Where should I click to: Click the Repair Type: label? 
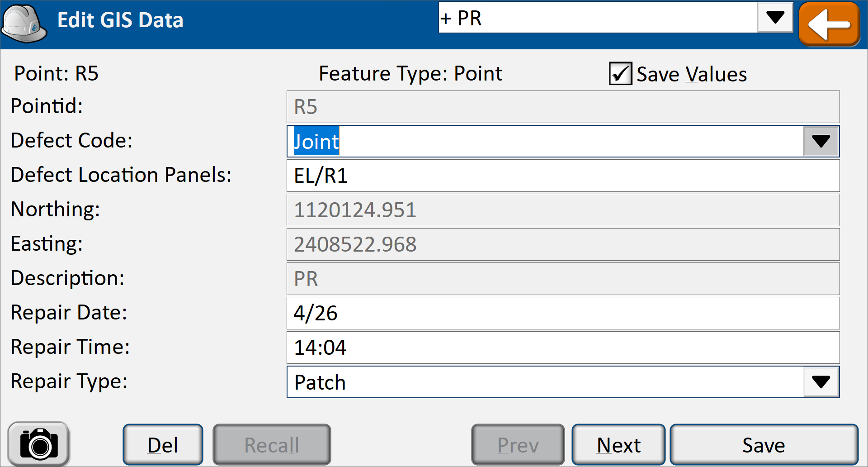coord(69,381)
